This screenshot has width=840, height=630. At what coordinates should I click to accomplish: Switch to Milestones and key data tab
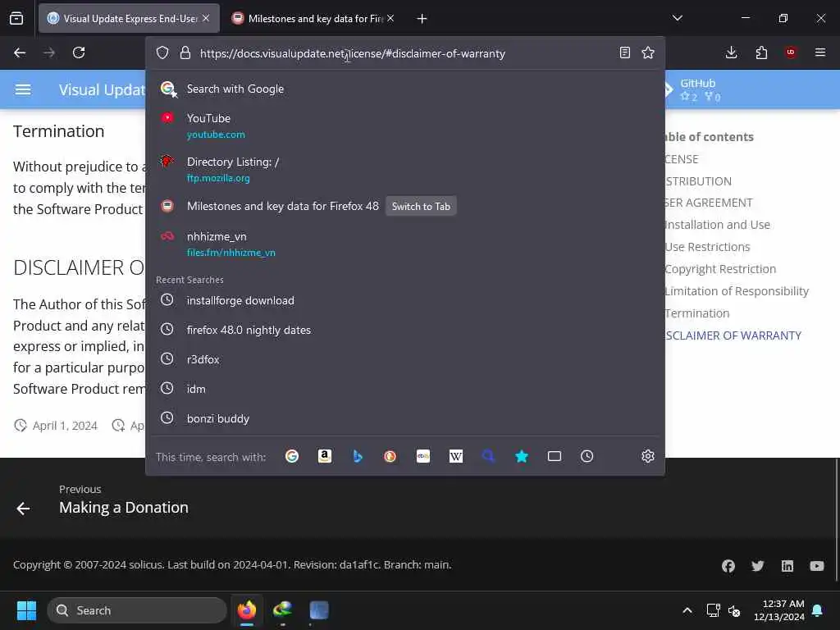coord(314,18)
